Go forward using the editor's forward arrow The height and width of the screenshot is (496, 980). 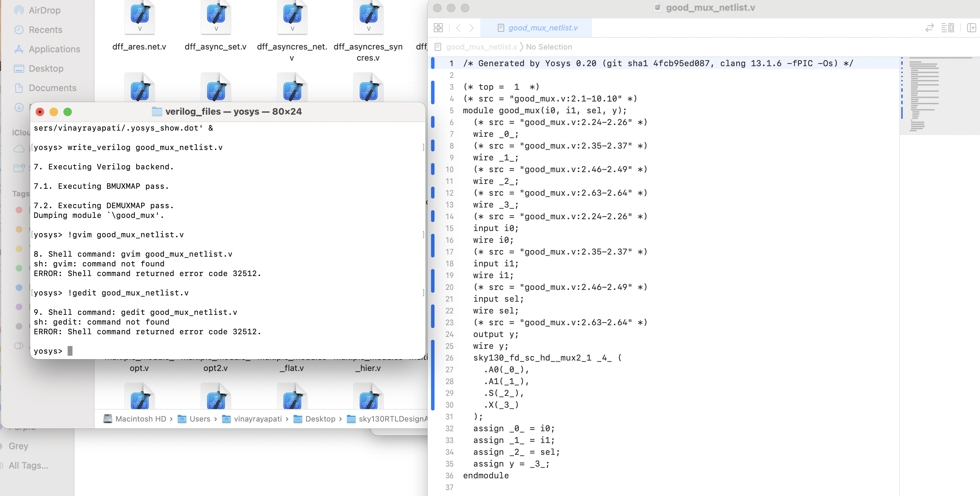(472, 28)
